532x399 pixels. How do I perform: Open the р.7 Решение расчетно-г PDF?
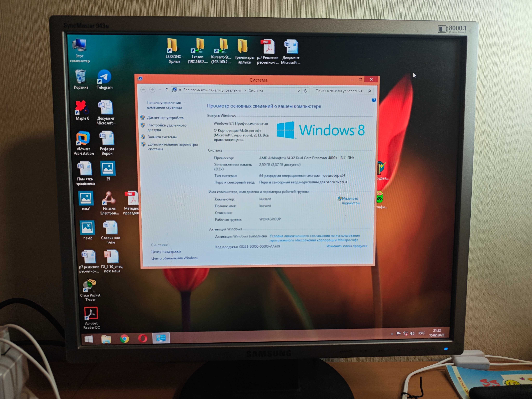point(268,52)
